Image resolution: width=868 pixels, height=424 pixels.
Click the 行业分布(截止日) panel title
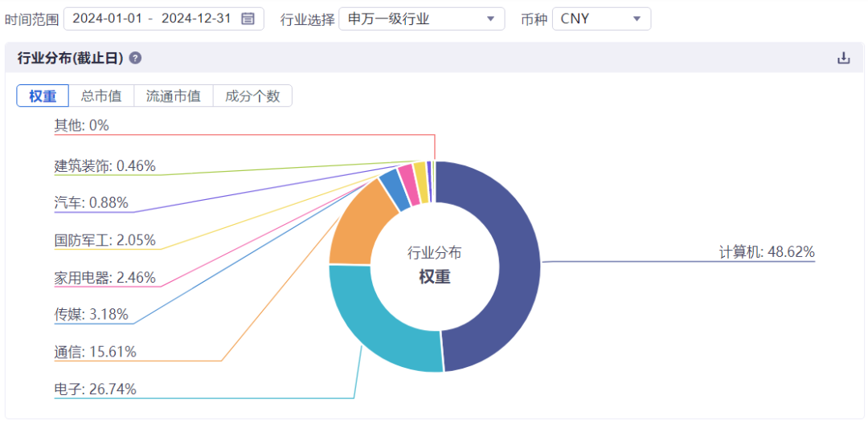[70, 58]
